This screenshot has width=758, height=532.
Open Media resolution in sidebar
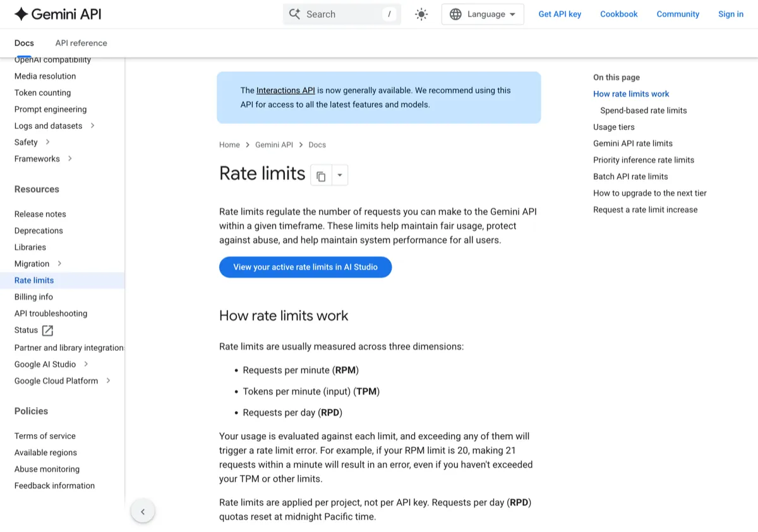[45, 76]
